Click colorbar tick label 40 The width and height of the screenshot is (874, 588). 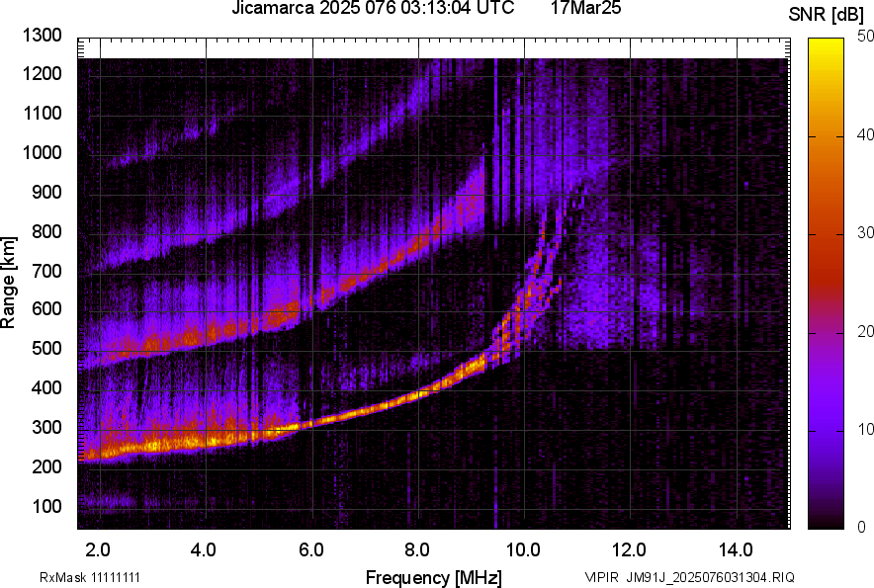(865, 134)
